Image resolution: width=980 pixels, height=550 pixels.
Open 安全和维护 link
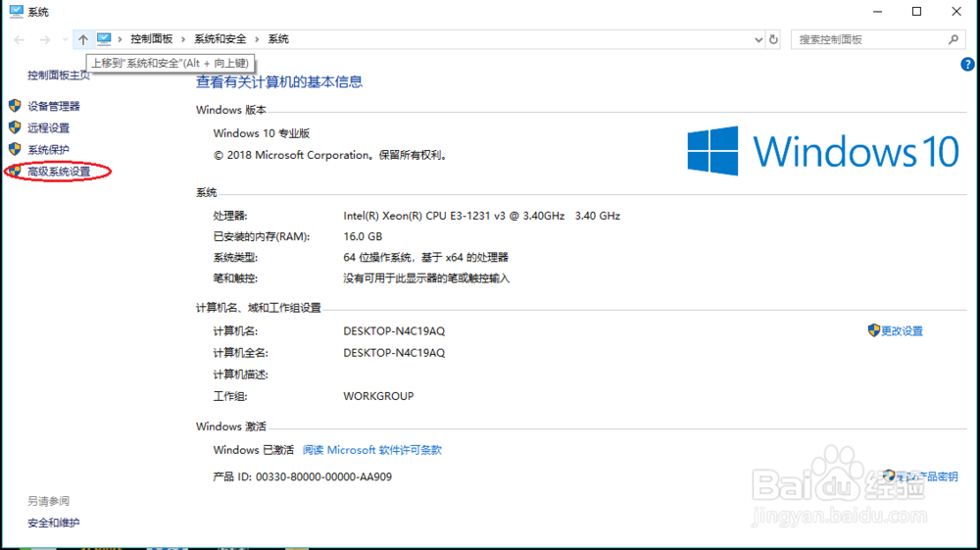[53, 524]
